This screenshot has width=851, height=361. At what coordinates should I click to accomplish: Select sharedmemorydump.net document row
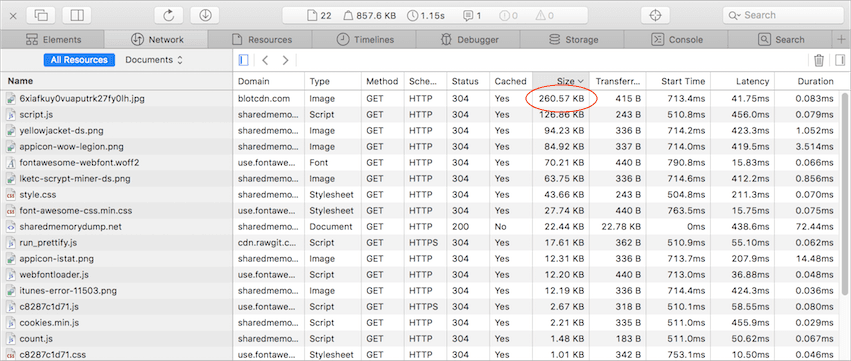(x=420, y=227)
